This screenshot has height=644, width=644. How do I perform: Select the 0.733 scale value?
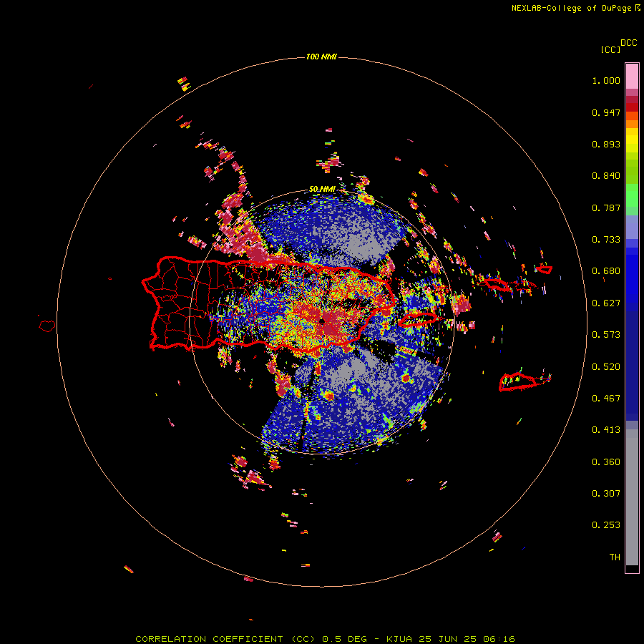(606, 240)
